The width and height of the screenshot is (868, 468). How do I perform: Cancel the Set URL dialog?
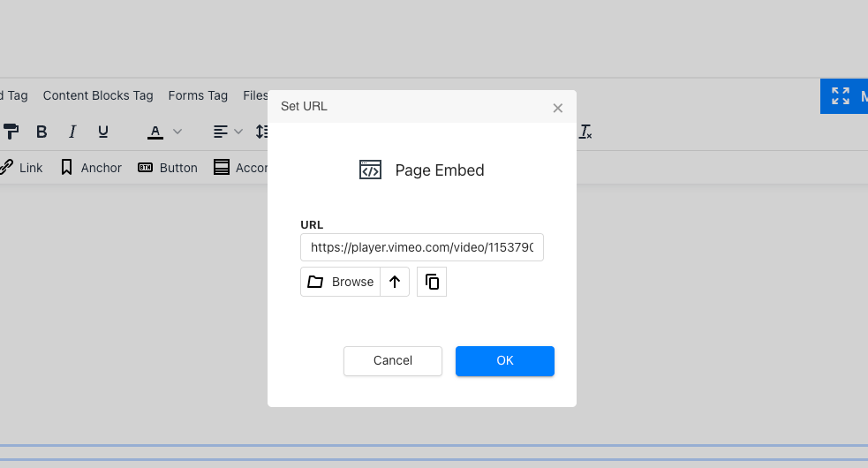(393, 360)
